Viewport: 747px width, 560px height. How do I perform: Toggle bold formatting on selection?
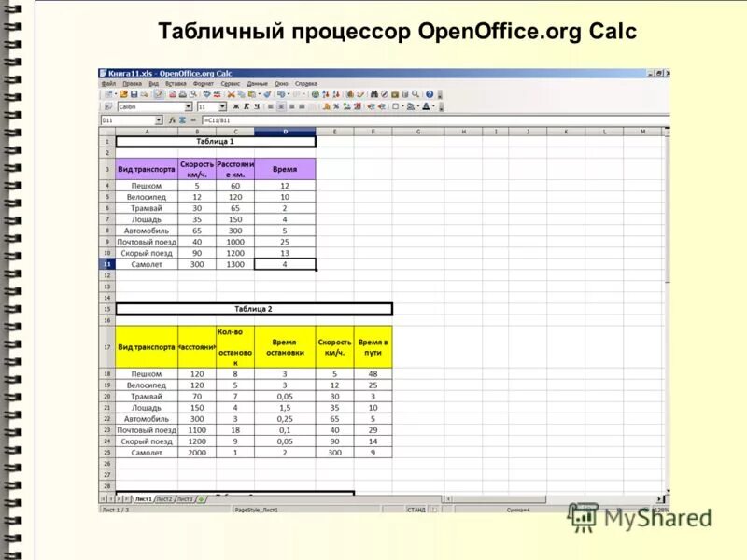point(234,109)
